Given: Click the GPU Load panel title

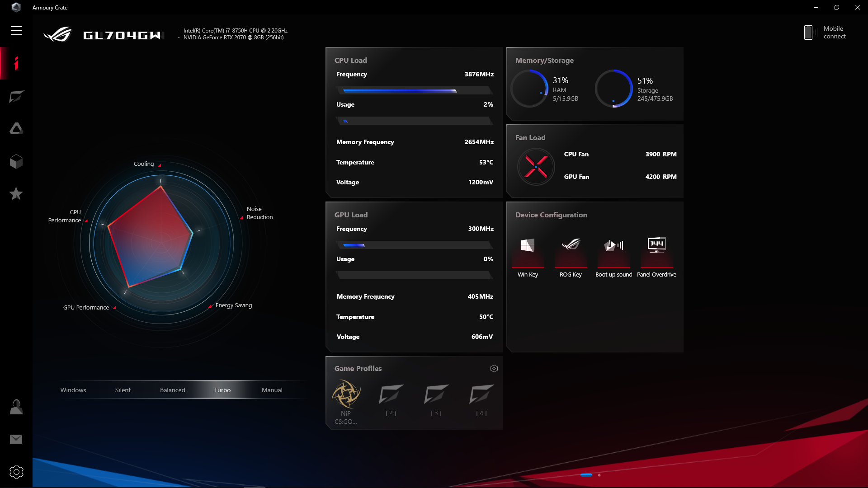Looking at the screenshot, I should tap(351, 215).
